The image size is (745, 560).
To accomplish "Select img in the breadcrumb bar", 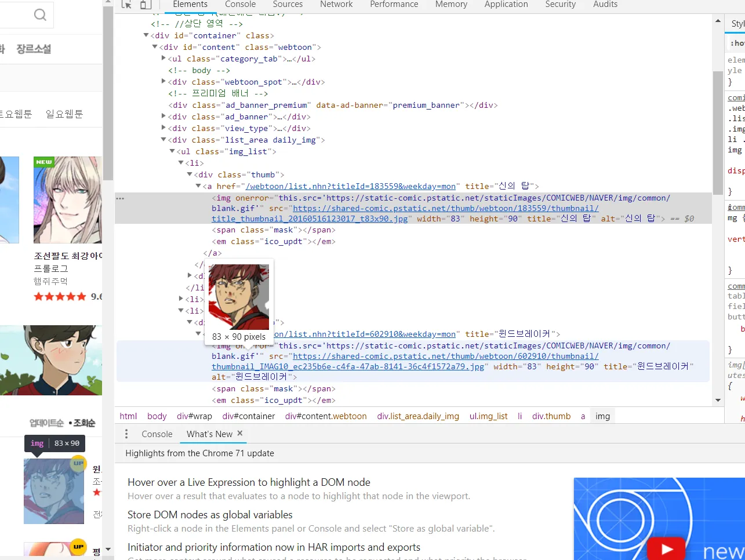I will [x=602, y=416].
